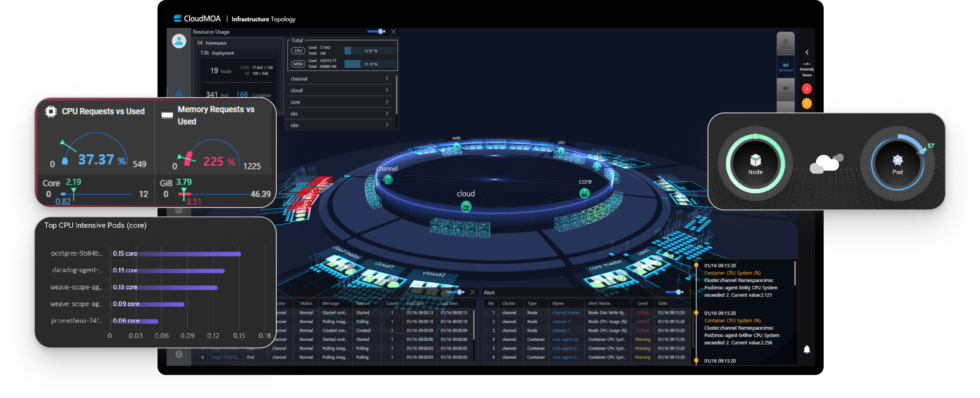This screenshot has height=398, width=980.
Task: Click the 37.37 % CPU gauge value
Action: pyautogui.click(x=102, y=160)
